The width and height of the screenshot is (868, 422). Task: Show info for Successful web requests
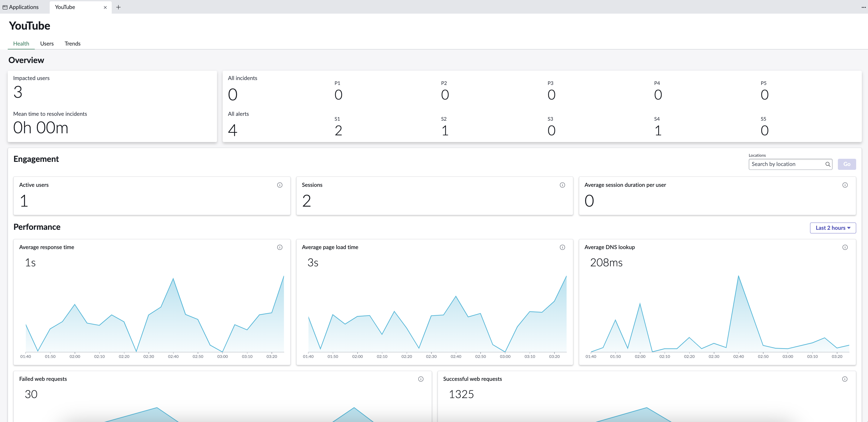[x=845, y=379]
